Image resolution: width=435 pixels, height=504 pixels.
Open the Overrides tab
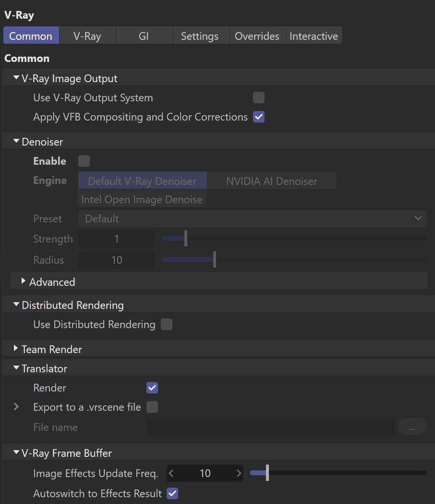257,36
